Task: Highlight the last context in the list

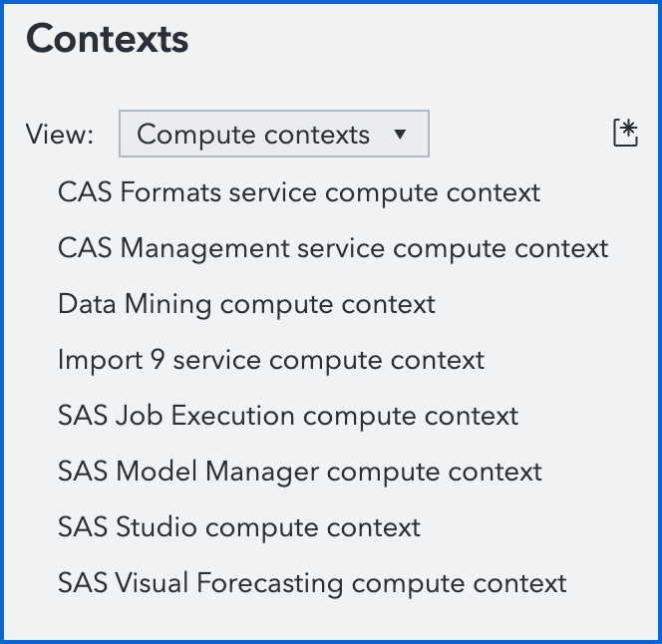Action: tap(311, 583)
